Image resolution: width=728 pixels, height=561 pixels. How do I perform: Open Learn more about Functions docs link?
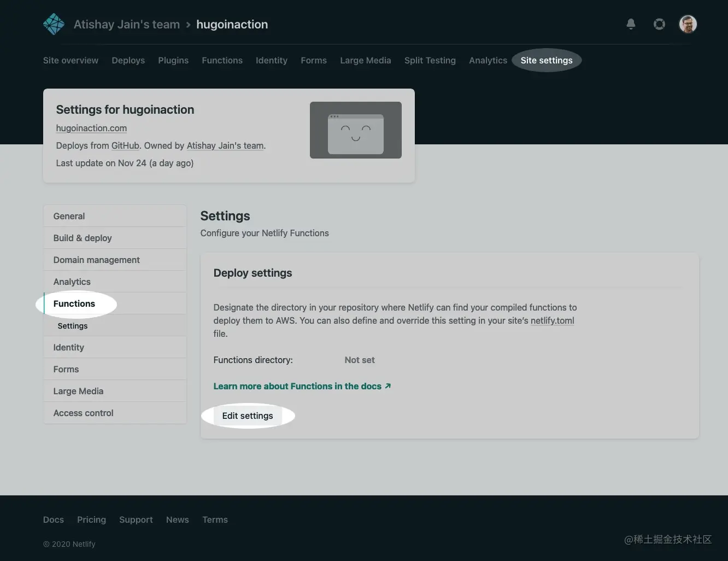tap(302, 386)
